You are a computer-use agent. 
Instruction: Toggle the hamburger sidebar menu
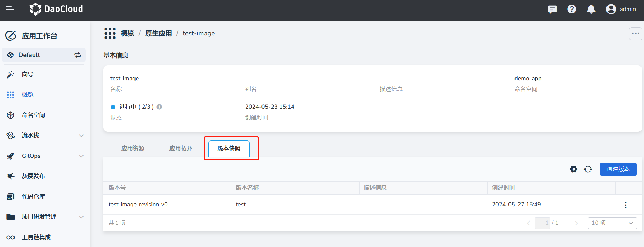click(10, 10)
